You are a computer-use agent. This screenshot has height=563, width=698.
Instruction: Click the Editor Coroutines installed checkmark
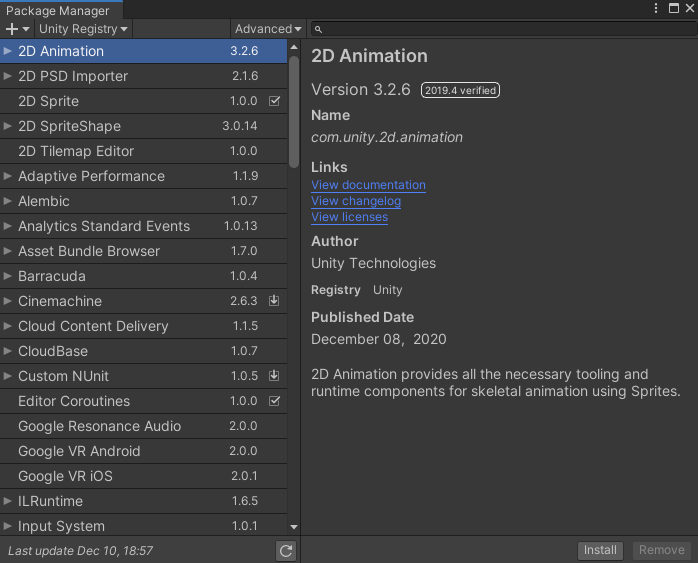pyautogui.click(x=275, y=401)
